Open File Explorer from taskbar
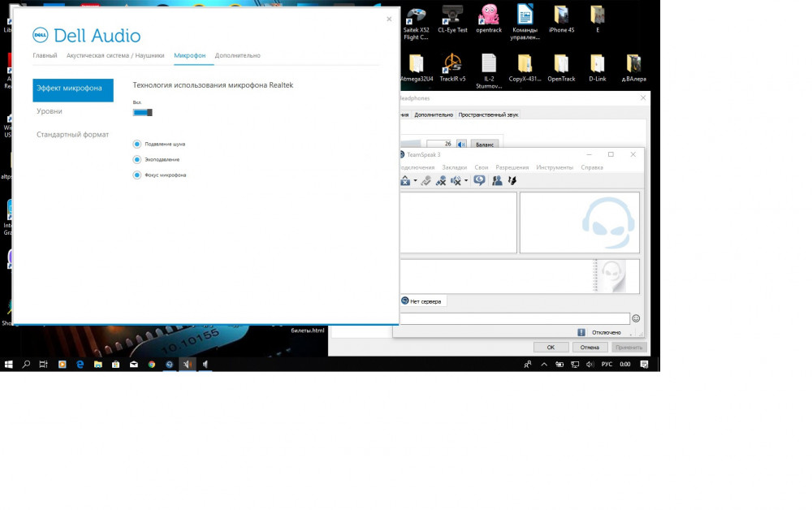This screenshot has width=812, height=510. [x=98, y=365]
